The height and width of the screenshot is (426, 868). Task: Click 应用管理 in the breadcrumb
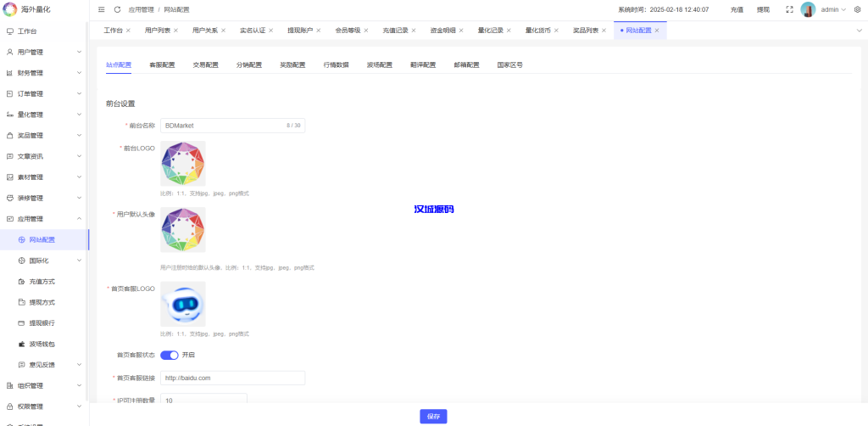tap(142, 10)
